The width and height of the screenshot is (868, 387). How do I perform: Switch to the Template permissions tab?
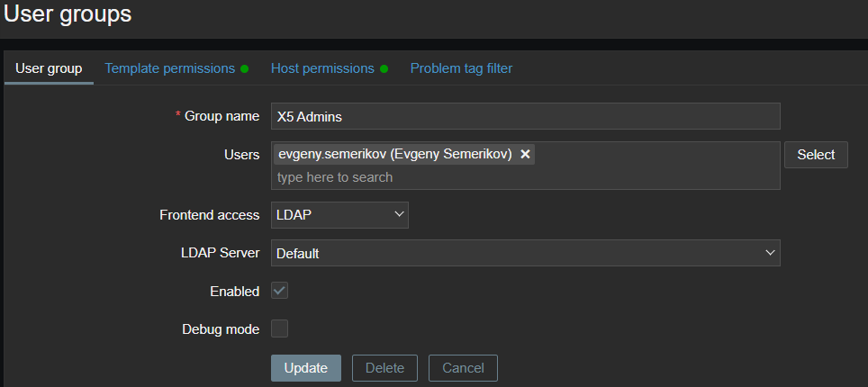[x=170, y=68]
